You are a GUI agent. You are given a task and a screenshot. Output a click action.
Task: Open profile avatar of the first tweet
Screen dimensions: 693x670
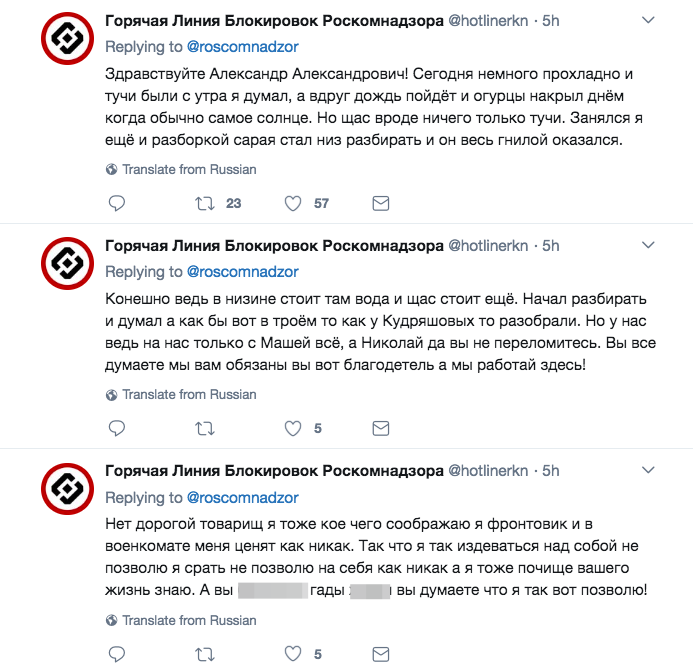click(x=67, y=40)
